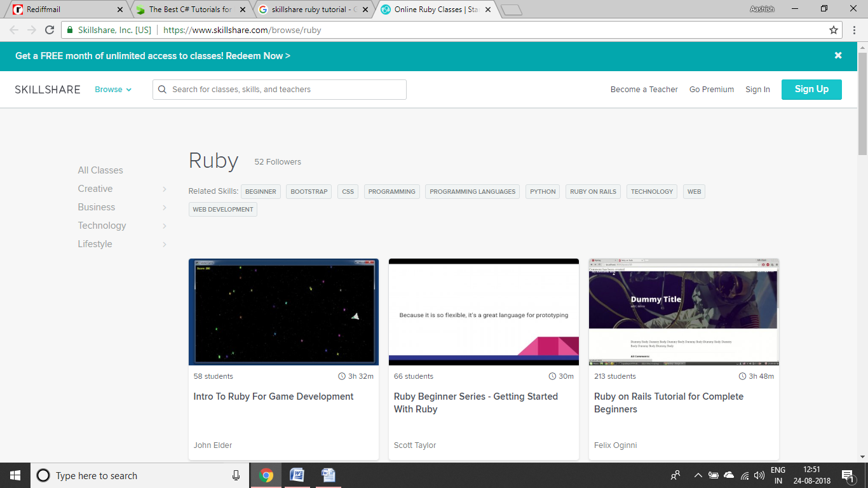Open a new browser tab
This screenshot has height=488, width=868.
click(x=512, y=10)
